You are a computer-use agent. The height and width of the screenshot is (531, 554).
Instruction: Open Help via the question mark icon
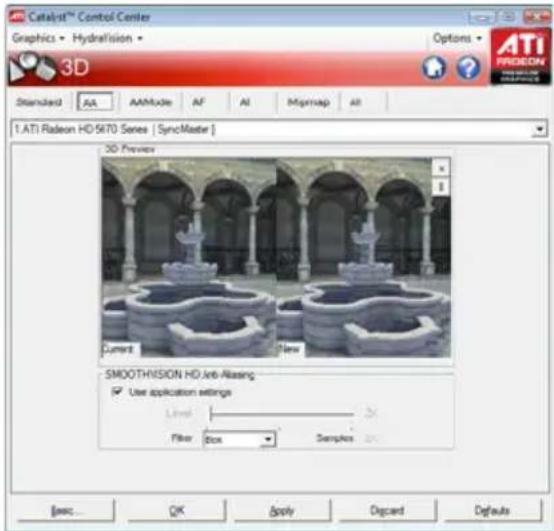468,67
